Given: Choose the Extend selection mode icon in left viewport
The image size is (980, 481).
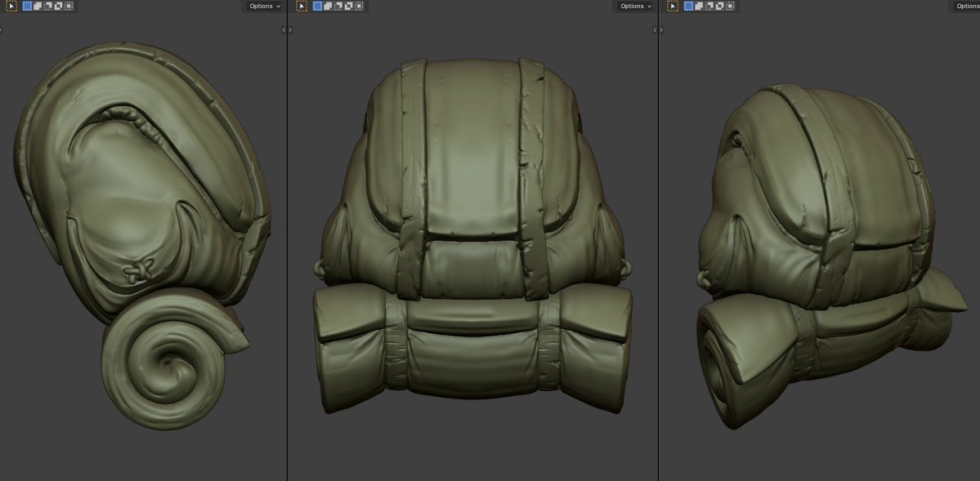Looking at the screenshot, I should tap(38, 6).
